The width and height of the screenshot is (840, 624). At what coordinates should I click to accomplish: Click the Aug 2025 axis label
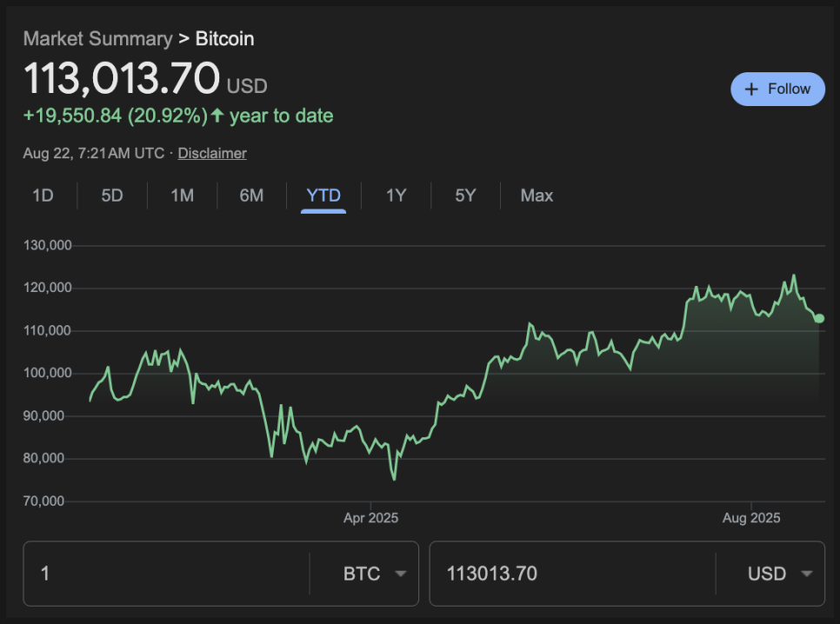click(751, 518)
